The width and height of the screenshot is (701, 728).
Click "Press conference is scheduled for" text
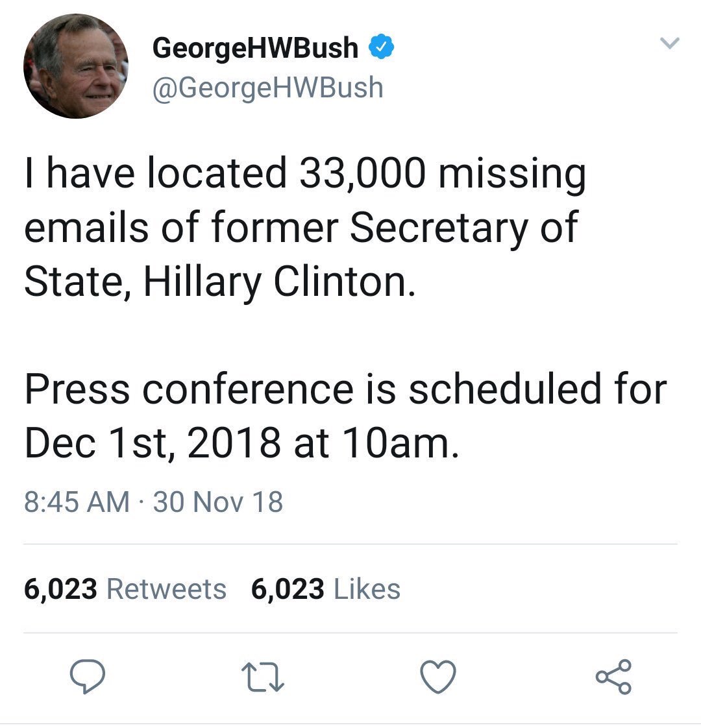click(x=345, y=390)
